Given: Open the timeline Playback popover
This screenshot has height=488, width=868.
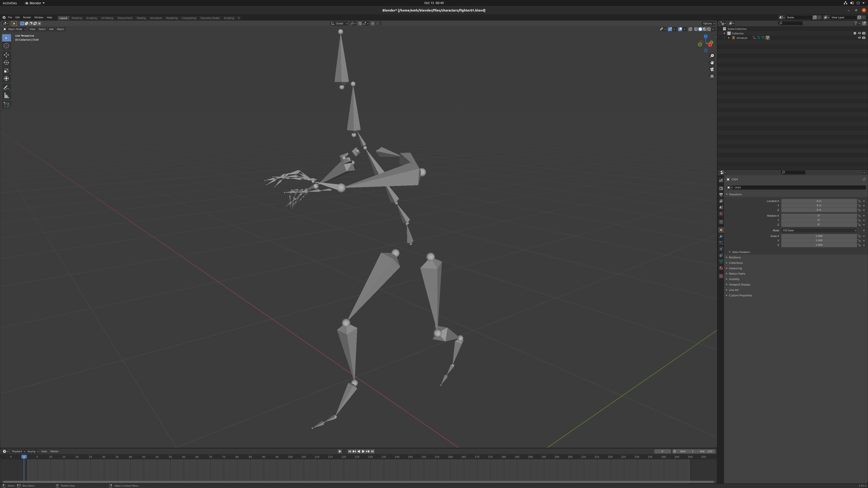Looking at the screenshot, I should [18, 452].
